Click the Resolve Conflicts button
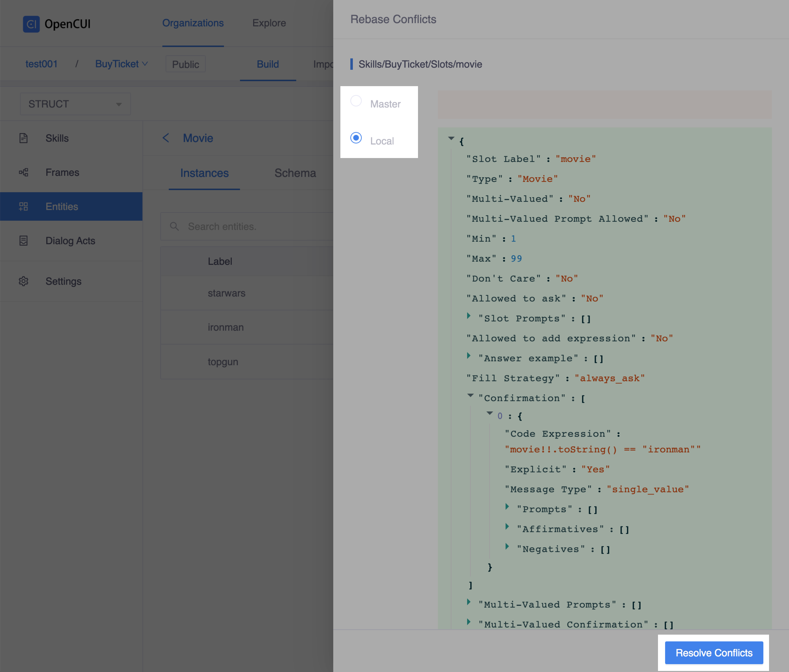The height and width of the screenshot is (672, 789). coord(714,653)
